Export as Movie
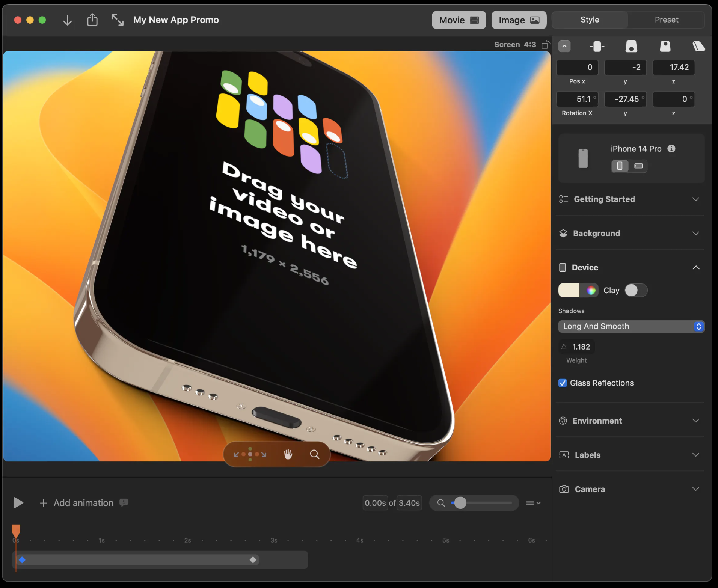The height and width of the screenshot is (588, 718). pos(459,20)
